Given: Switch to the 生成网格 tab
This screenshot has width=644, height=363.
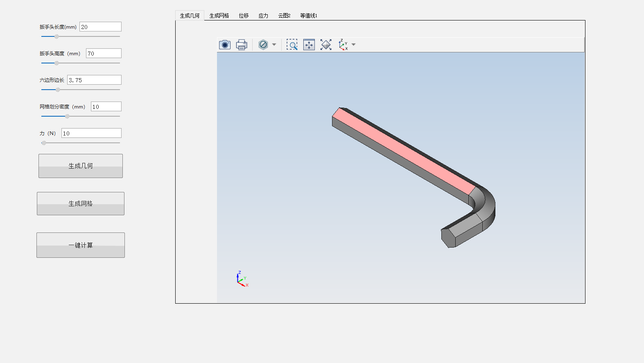Looking at the screenshot, I should [x=219, y=16].
